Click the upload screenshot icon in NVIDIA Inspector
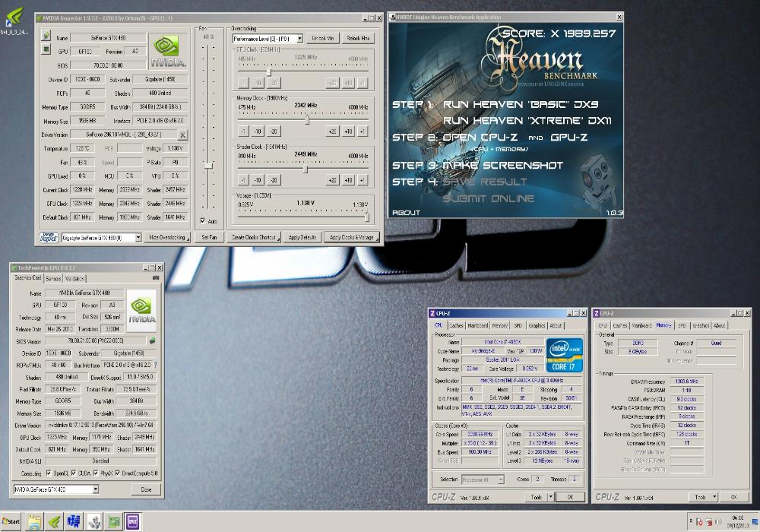 tap(46, 35)
